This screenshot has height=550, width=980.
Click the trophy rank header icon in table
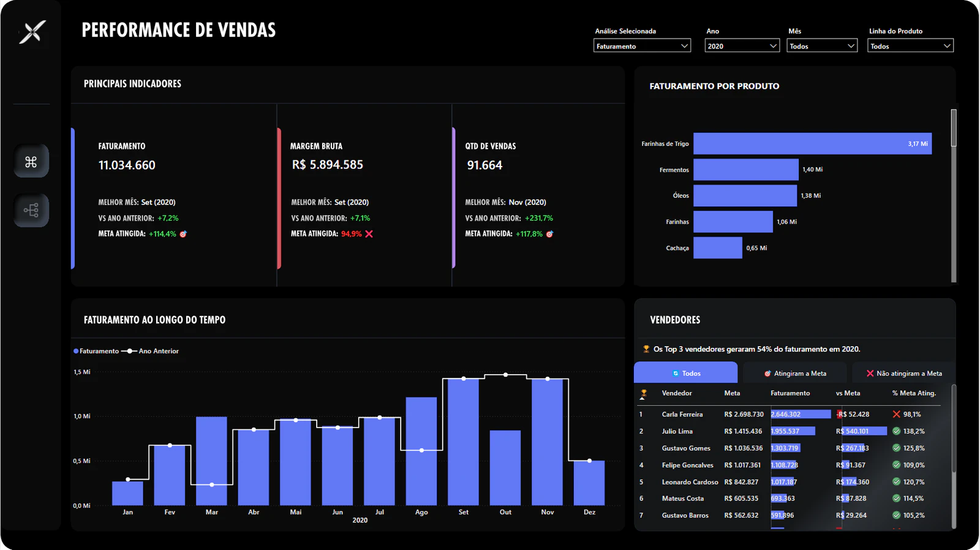click(x=643, y=394)
